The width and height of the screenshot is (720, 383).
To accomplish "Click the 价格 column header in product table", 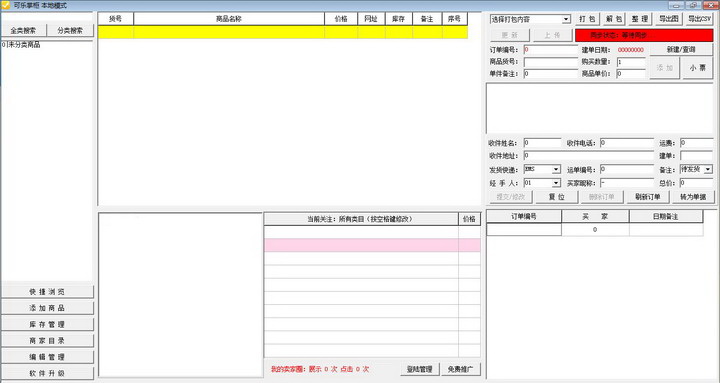I will point(341,19).
